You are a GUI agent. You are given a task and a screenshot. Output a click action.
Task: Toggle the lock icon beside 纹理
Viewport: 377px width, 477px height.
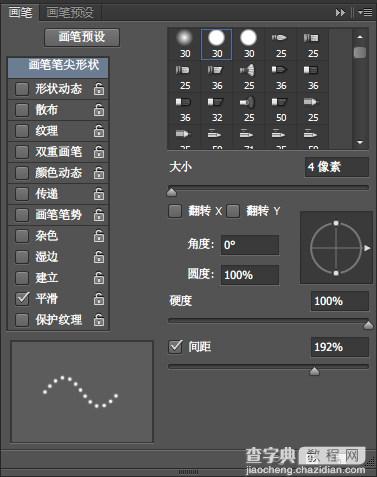click(99, 131)
